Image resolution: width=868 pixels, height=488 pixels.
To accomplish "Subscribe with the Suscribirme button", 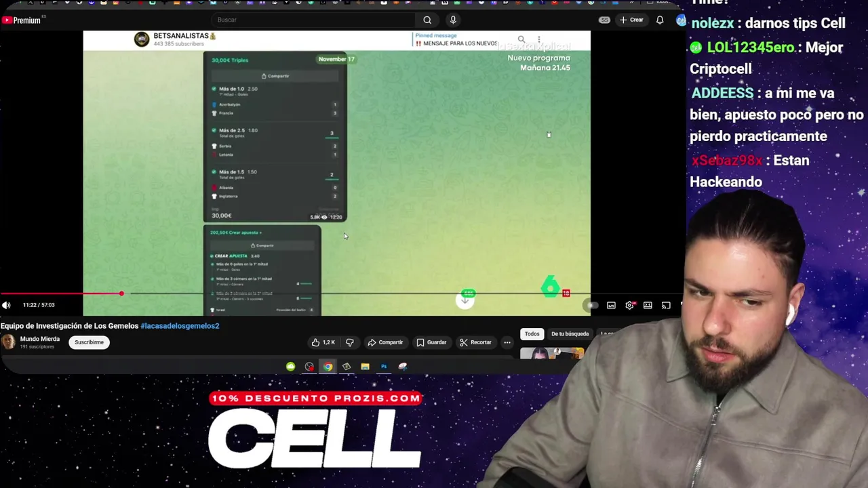I will point(89,342).
